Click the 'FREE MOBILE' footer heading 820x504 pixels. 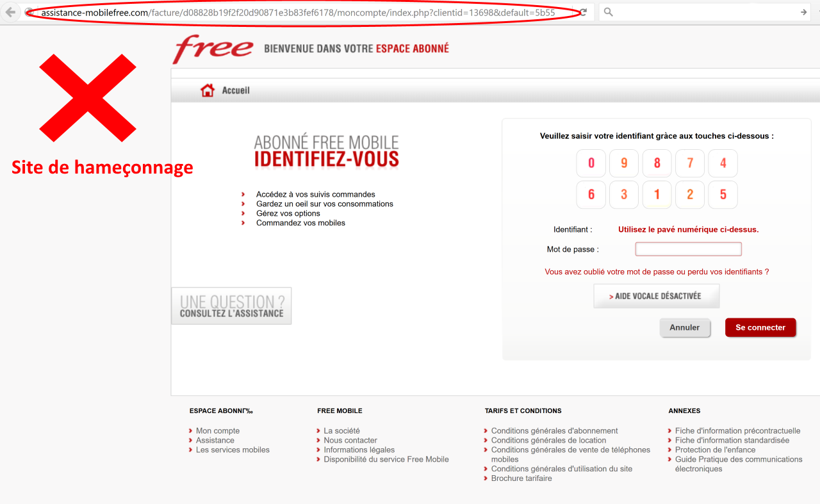(340, 411)
